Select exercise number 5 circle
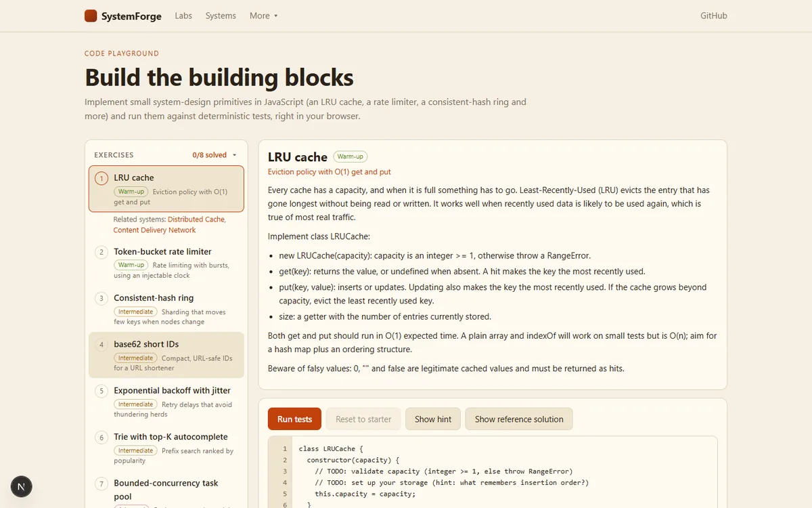The height and width of the screenshot is (508, 812). [x=101, y=391]
